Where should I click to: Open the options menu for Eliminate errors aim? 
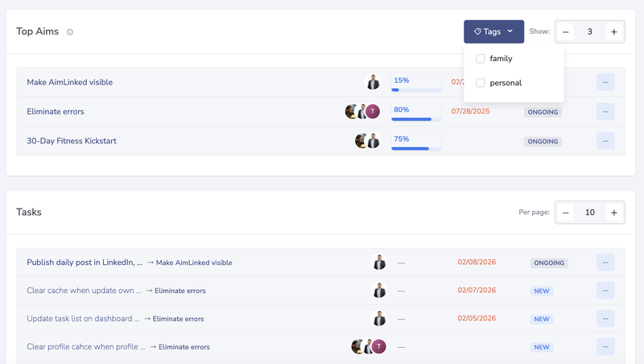[605, 112]
